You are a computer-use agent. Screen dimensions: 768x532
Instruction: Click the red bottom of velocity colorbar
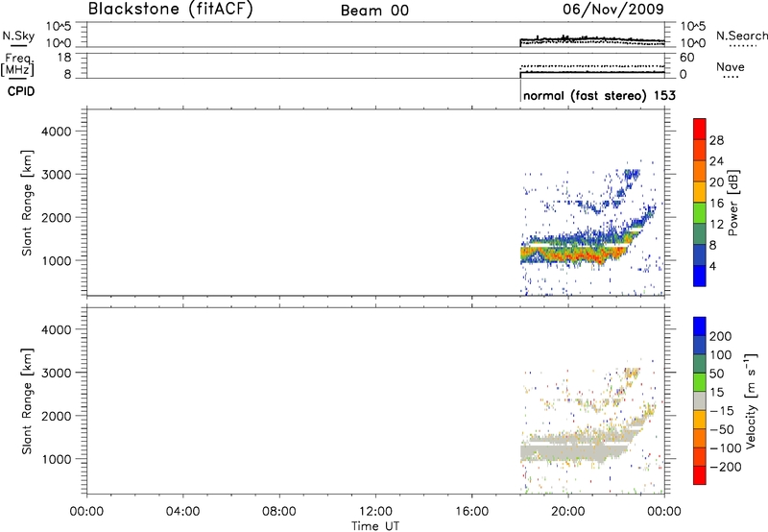700,475
